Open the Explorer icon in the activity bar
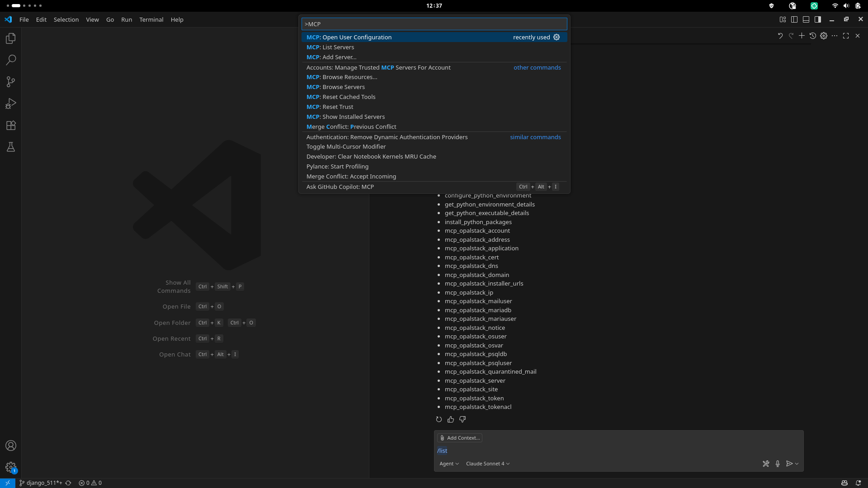 pos(10,38)
